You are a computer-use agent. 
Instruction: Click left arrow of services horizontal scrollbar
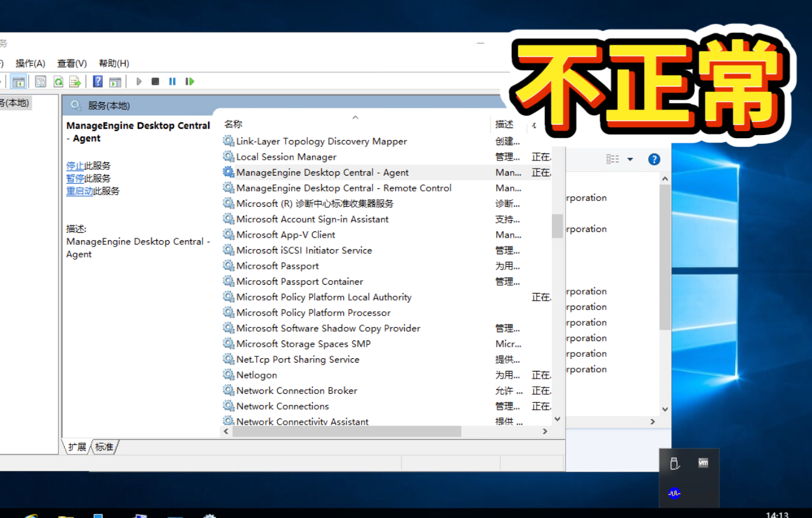[x=226, y=431]
